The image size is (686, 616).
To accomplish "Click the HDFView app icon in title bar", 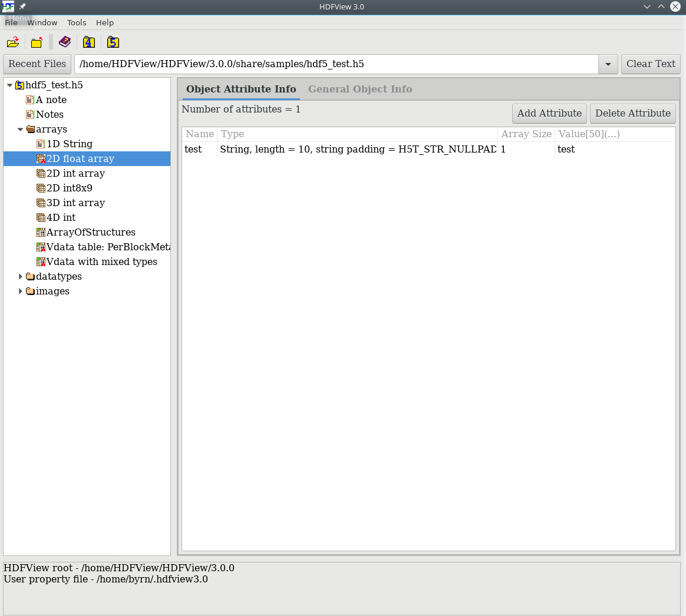I will (8, 6).
